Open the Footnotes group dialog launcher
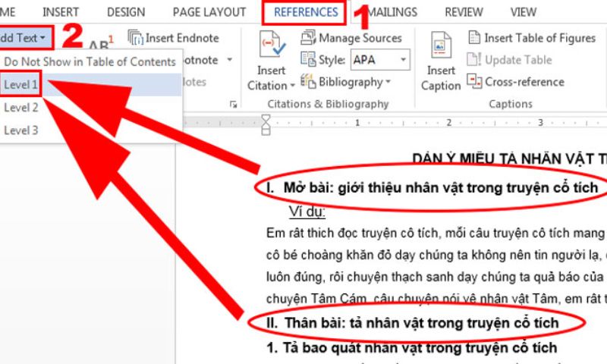The image size is (607, 364). point(233,105)
